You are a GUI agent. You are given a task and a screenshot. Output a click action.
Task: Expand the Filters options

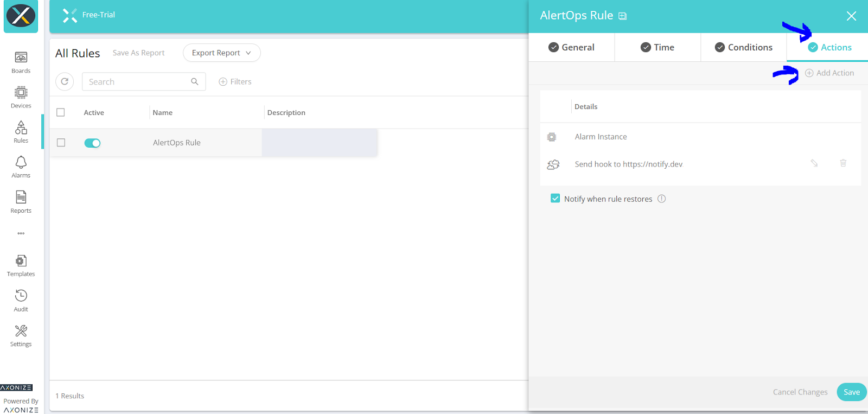235,82
